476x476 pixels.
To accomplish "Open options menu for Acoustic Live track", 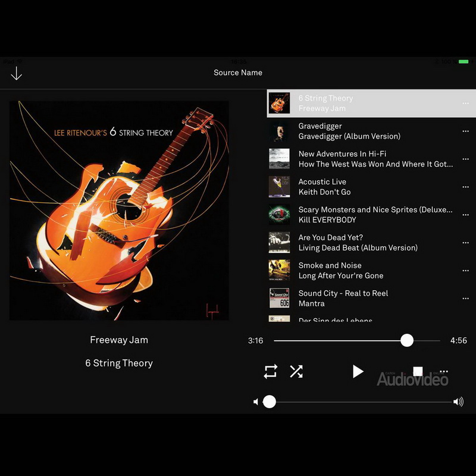I will click(465, 187).
